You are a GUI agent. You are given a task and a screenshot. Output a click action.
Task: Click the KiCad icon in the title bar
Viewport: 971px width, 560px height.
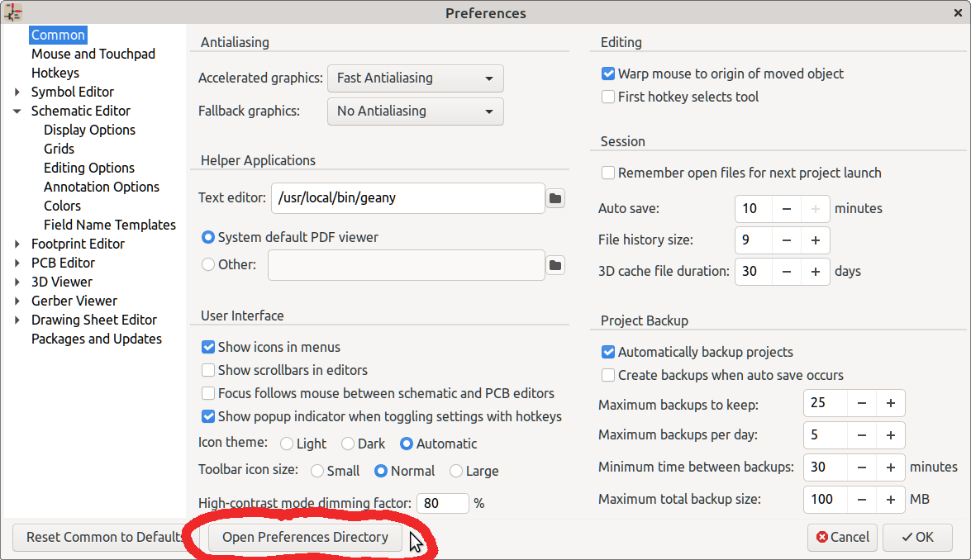pos(13,12)
